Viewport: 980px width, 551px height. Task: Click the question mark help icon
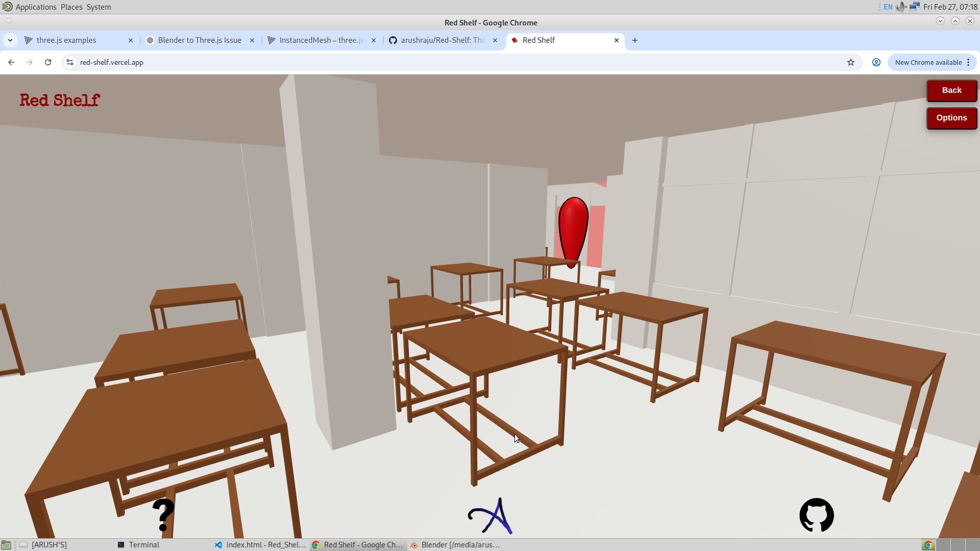(163, 515)
